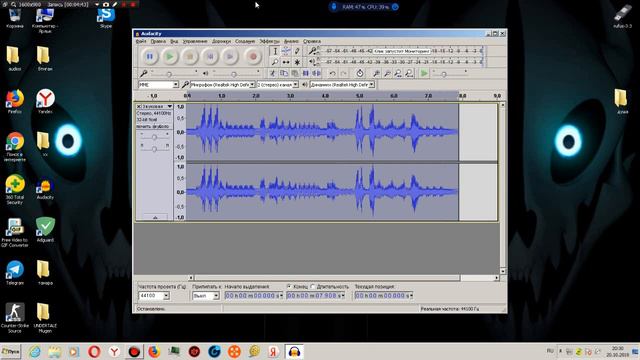Open the Управление menu
The height and width of the screenshot is (360, 640).
coord(195,41)
